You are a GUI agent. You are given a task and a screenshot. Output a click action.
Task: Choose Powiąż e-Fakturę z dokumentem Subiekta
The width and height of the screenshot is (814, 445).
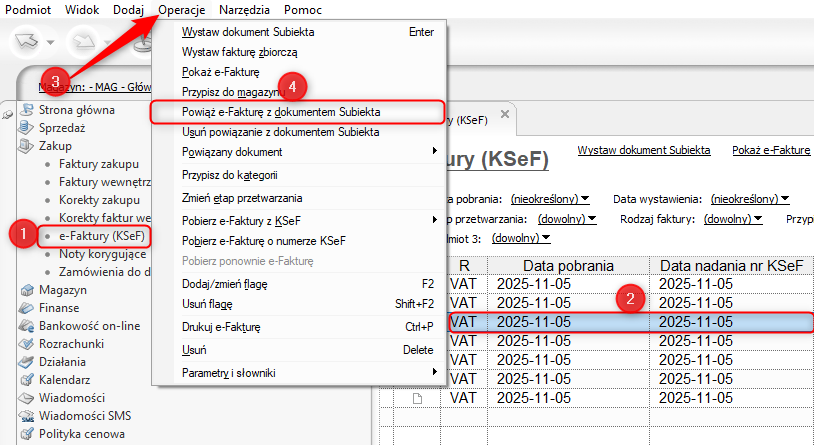coord(281,112)
